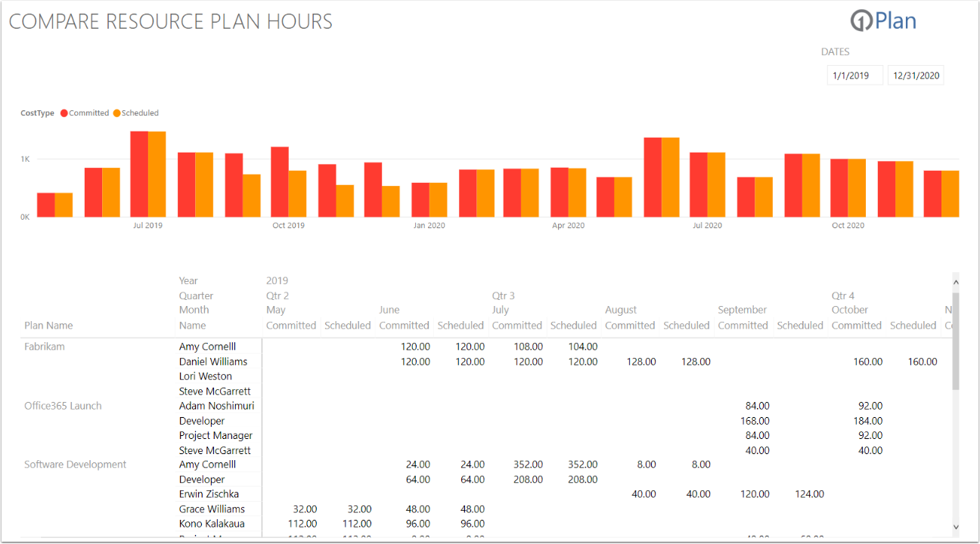Click the "168.00" September cell for Developer
This screenshot has height=544, width=980.
click(x=755, y=421)
